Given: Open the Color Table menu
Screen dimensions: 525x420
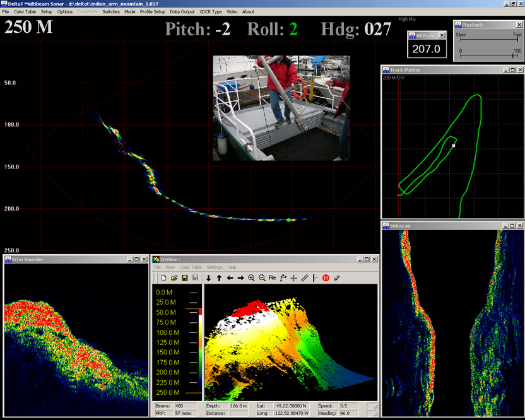Looking at the screenshot, I should 25,11.
